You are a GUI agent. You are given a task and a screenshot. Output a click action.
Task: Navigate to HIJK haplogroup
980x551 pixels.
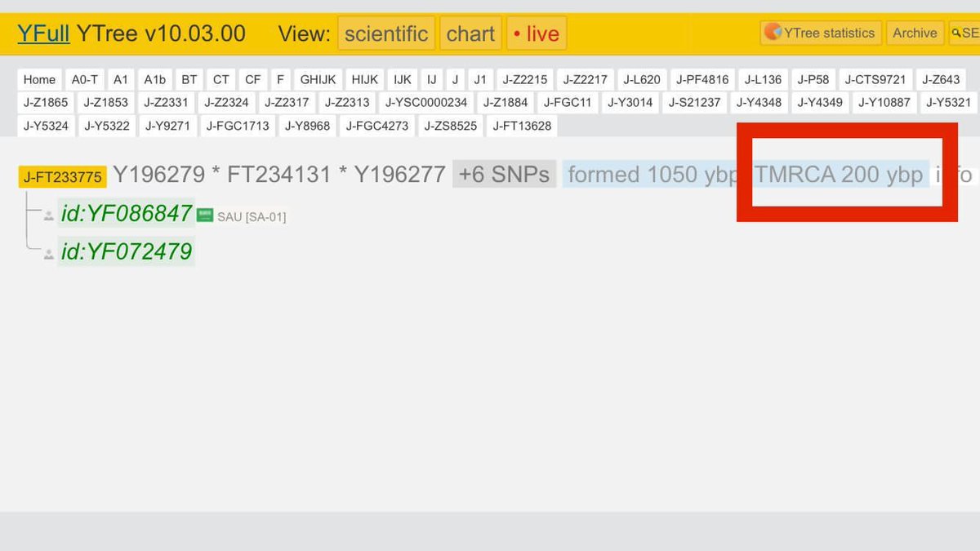tap(364, 79)
